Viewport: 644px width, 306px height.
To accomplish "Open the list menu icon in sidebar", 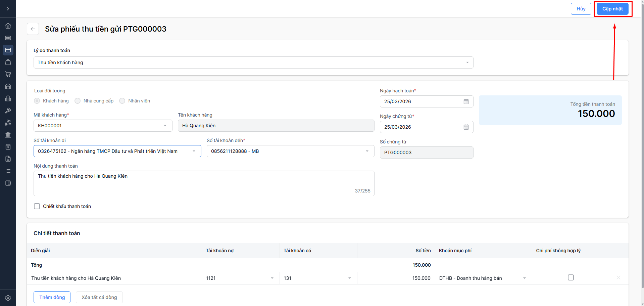I will pos(8,171).
